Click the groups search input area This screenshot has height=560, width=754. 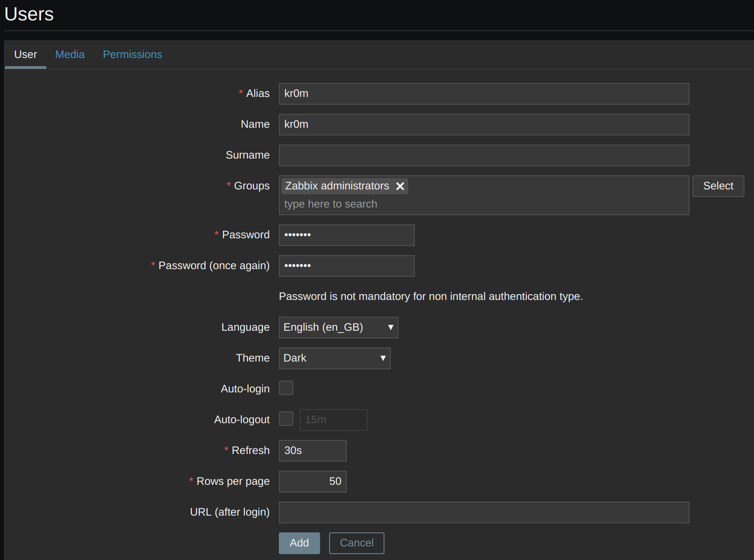point(484,204)
